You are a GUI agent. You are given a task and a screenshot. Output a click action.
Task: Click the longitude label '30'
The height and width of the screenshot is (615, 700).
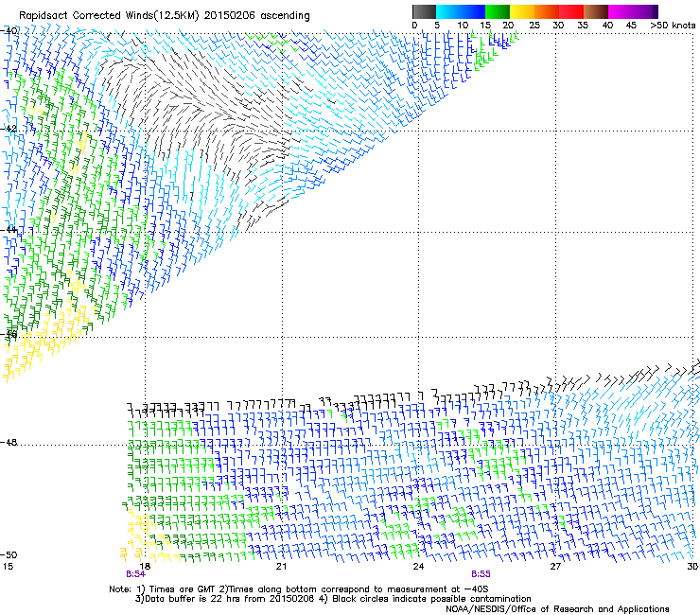[692, 567]
